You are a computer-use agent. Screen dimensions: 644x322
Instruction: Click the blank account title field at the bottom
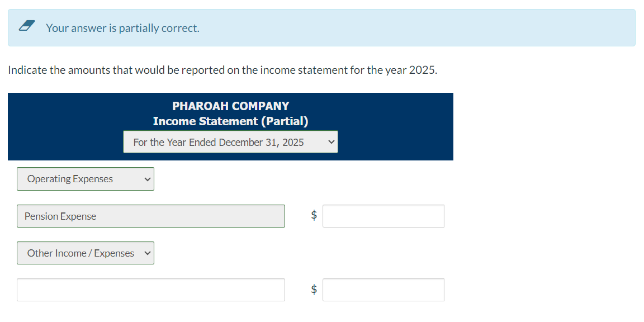151,290
